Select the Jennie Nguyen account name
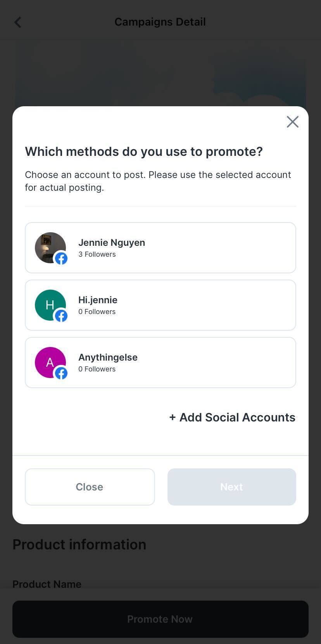This screenshot has height=644, width=321. (112, 243)
